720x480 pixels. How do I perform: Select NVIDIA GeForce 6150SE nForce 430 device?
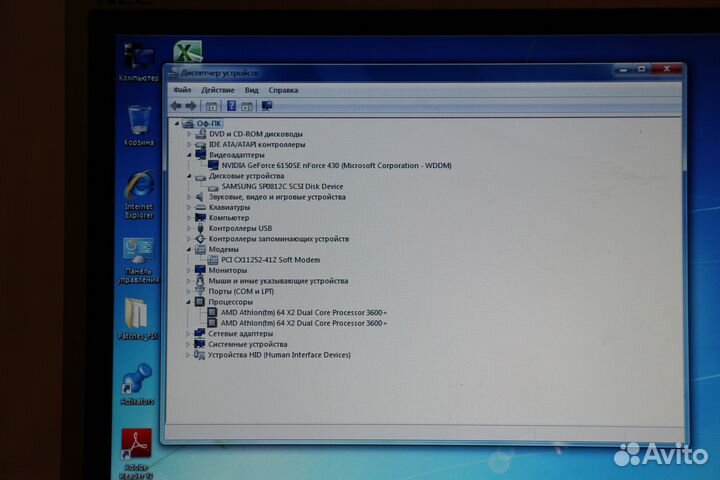336,165
